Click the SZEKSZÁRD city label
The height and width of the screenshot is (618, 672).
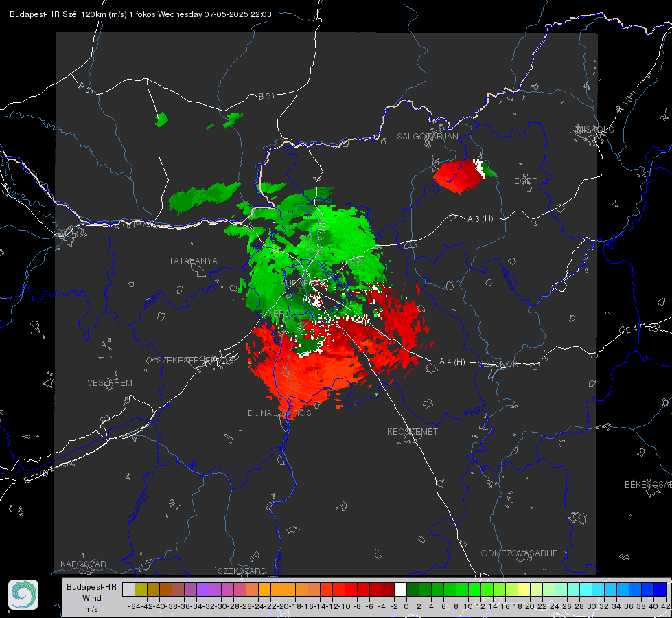242,571
